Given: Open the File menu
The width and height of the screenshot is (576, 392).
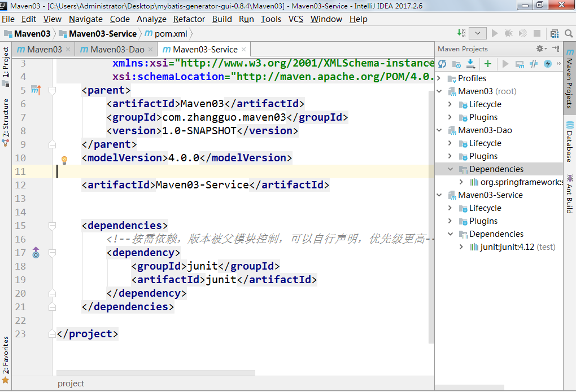Looking at the screenshot, I should click(8, 19).
